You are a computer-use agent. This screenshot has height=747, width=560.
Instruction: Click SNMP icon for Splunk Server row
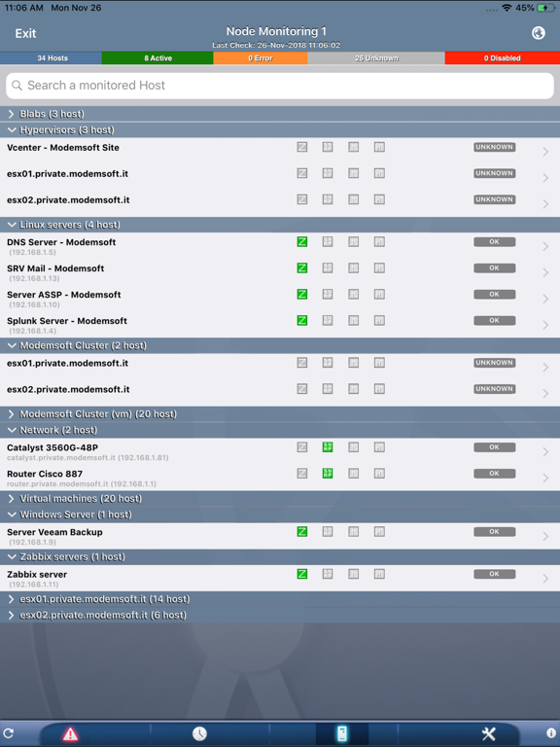(x=328, y=321)
